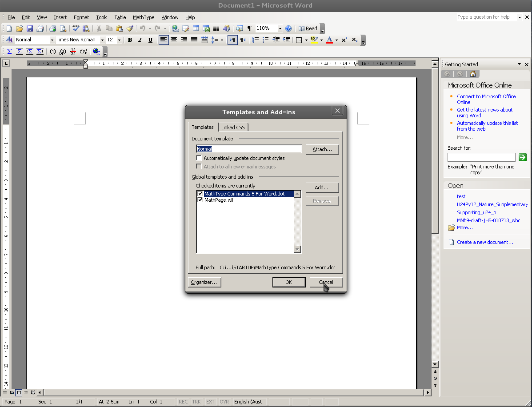Insert an inline MathType equation
This screenshot has width=532, height=407.
pyautogui.click(x=9, y=51)
